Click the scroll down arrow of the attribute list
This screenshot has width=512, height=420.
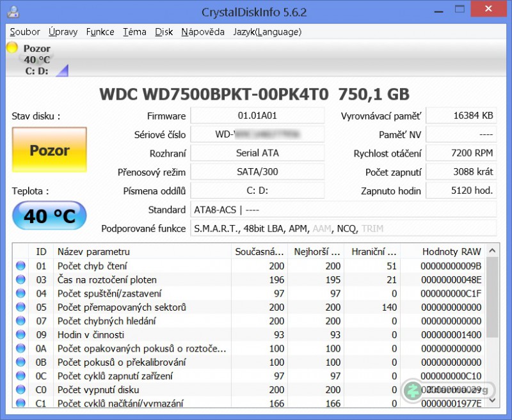point(492,400)
